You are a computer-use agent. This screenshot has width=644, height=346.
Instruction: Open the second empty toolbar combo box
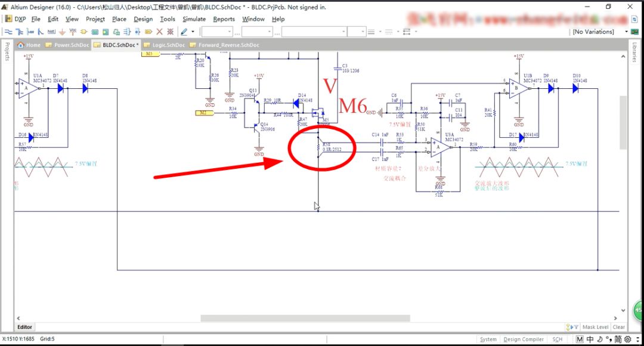(x=257, y=32)
